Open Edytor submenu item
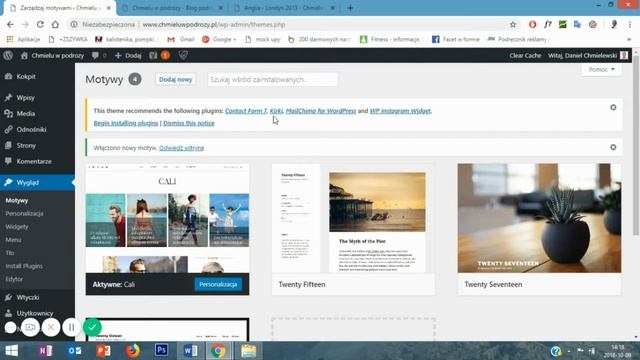The image size is (640, 360). pyautogui.click(x=14, y=279)
